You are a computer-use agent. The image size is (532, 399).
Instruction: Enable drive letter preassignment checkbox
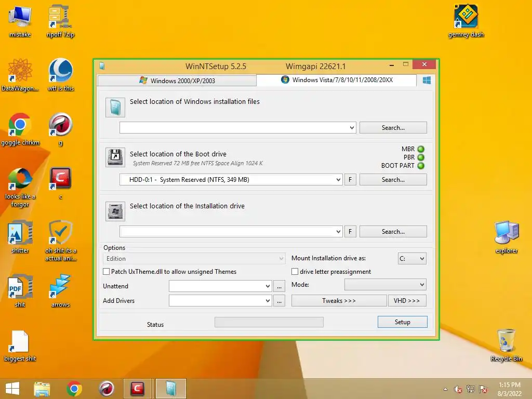click(295, 271)
